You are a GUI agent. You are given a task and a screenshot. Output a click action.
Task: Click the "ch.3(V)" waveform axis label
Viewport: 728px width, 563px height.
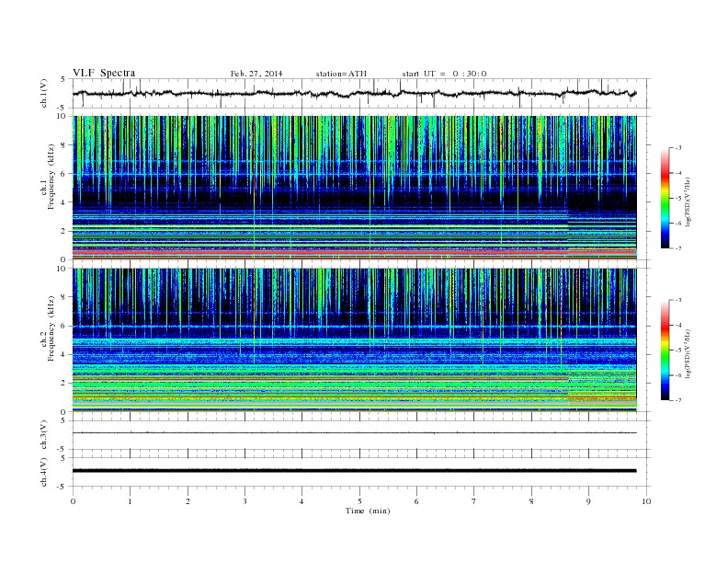[44, 435]
